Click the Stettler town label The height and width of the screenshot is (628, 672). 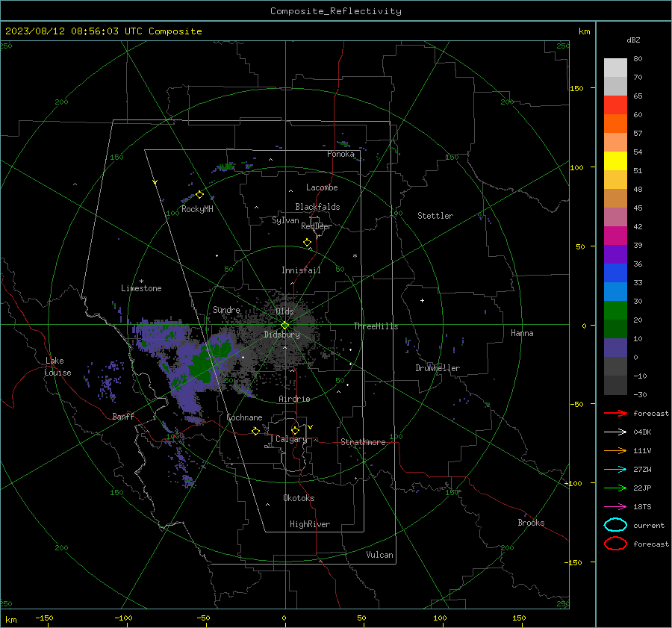coord(435,216)
